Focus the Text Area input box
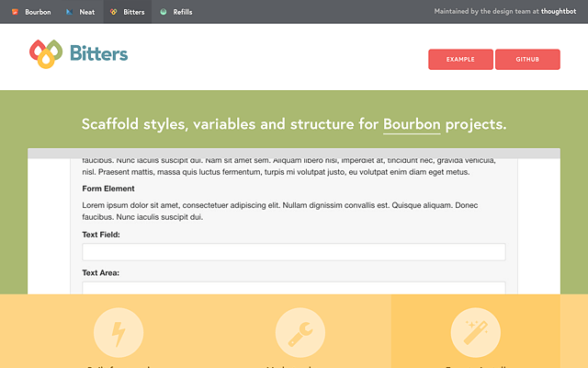 pos(294,288)
